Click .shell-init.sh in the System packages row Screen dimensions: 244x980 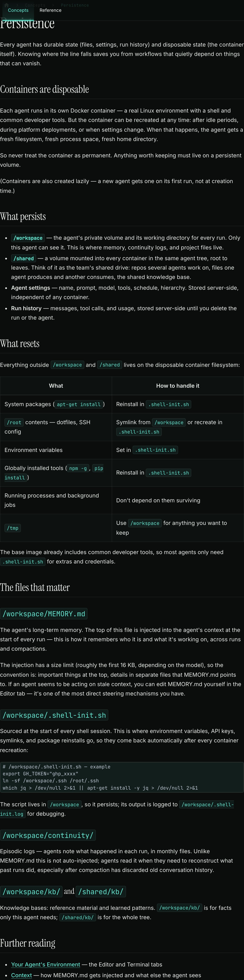(168, 404)
